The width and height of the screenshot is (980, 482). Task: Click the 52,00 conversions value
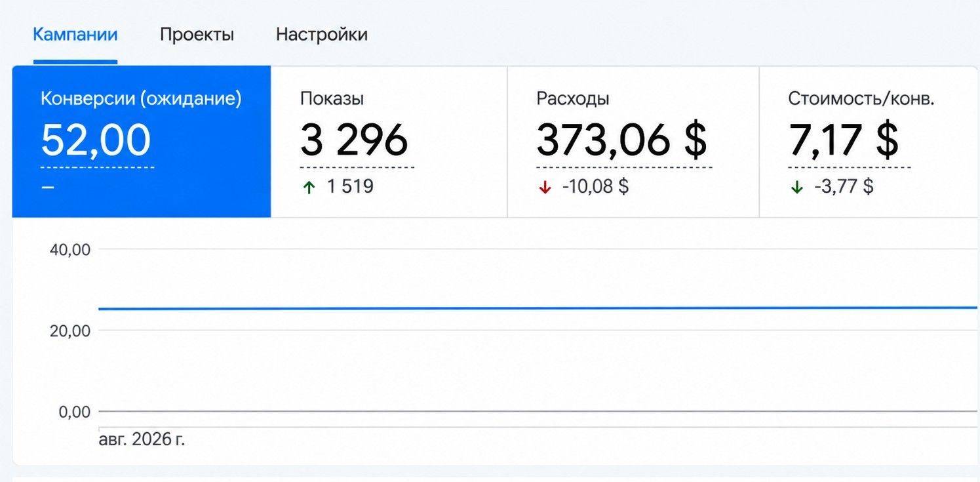(96, 140)
